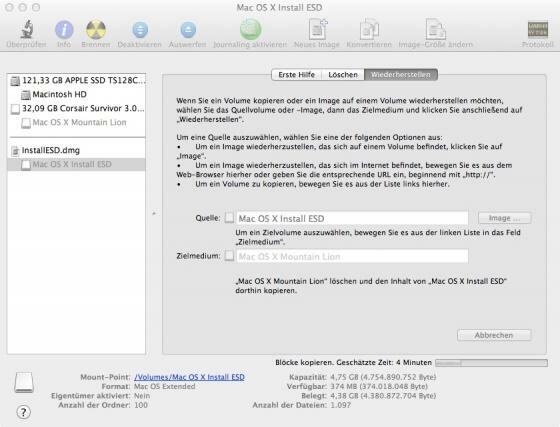Click the disk icon beside Zielmedium
This screenshot has width=560, height=427.
coord(229,256)
